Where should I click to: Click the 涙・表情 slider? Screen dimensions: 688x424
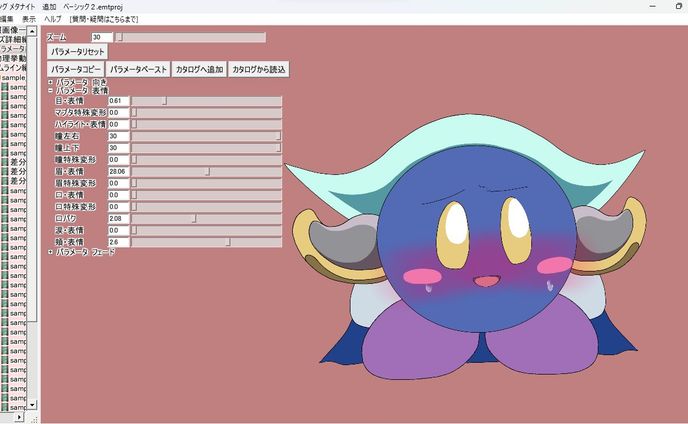coord(207,230)
